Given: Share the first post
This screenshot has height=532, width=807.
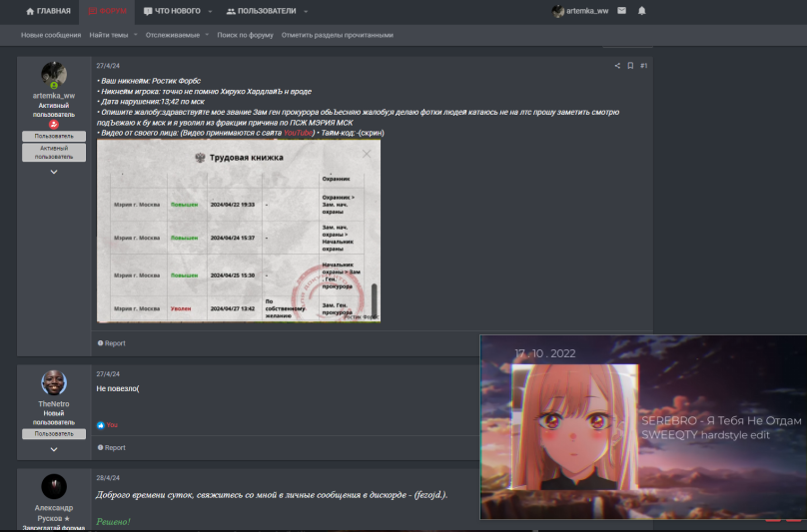Looking at the screenshot, I should click(617, 66).
